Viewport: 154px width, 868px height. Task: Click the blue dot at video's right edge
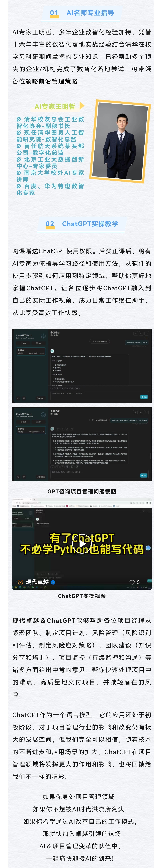[x=148, y=548]
